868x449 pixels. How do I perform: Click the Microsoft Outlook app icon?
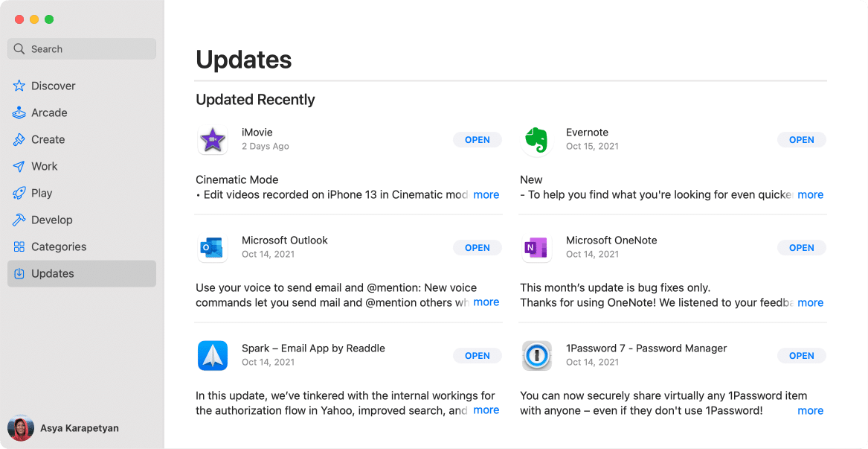point(213,248)
